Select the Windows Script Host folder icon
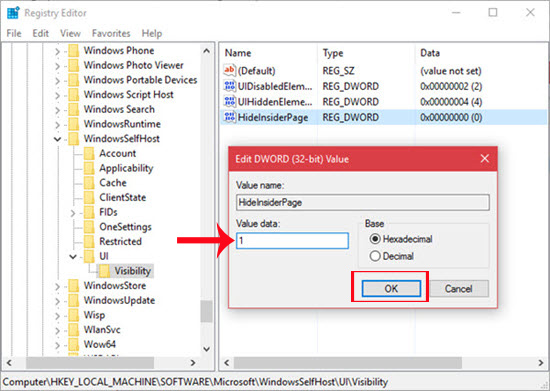This screenshot has width=550, height=391. coord(73,95)
